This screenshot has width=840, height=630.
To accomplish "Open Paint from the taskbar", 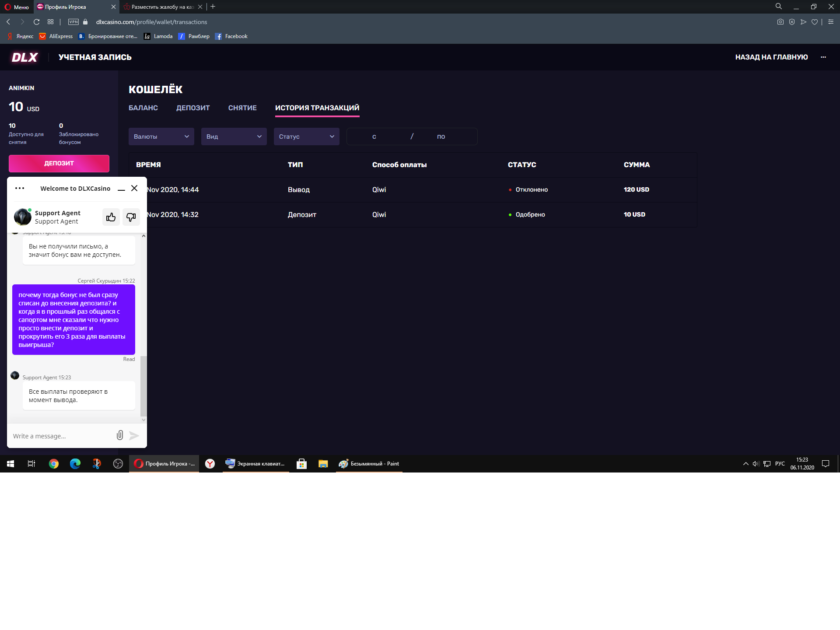I will point(369,464).
